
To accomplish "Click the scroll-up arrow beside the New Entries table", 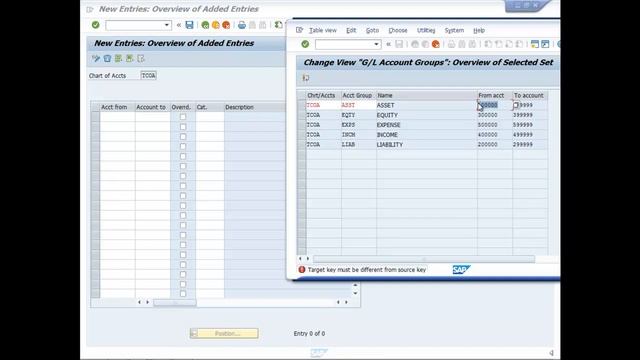I will coord(355,285).
